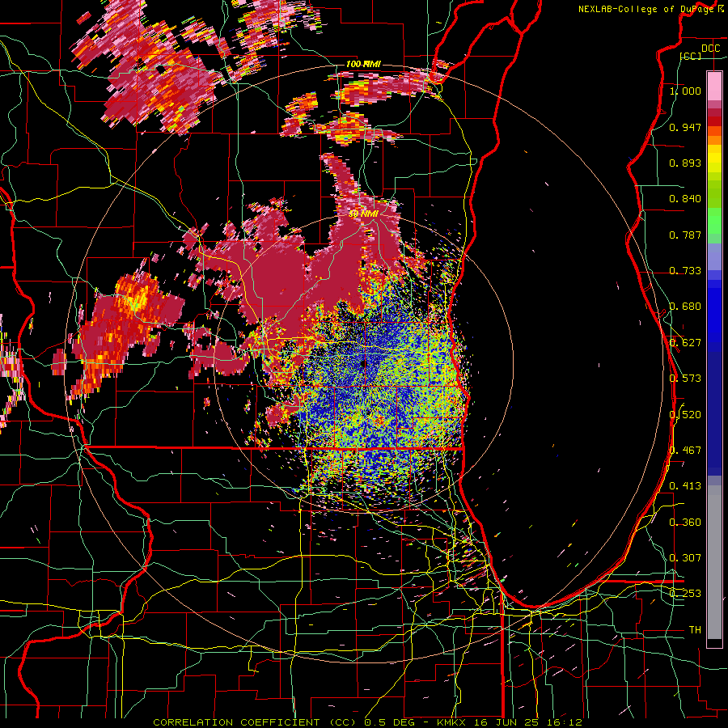Pick the gray segment of the color bar
This screenshot has height=728, width=728.
coord(714,562)
